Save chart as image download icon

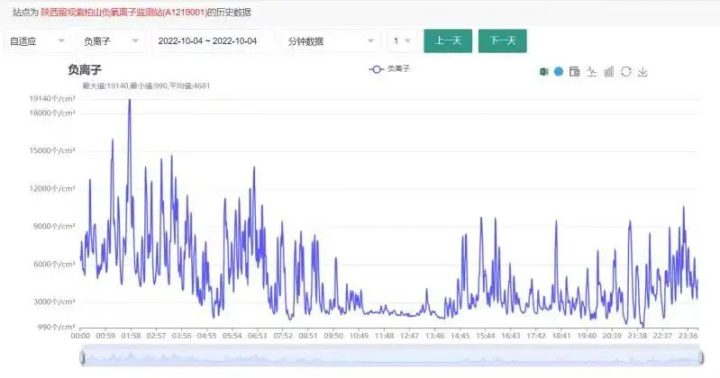coord(643,72)
